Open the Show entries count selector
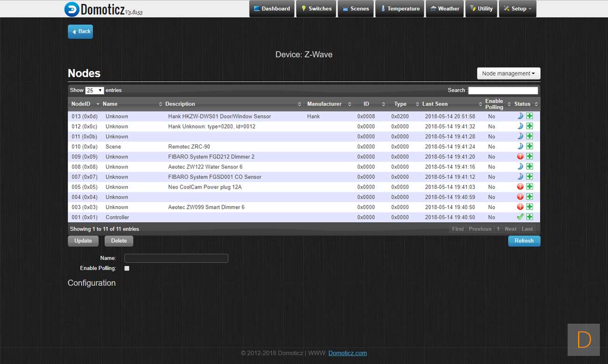This screenshot has width=608, height=364. click(x=94, y=91)
